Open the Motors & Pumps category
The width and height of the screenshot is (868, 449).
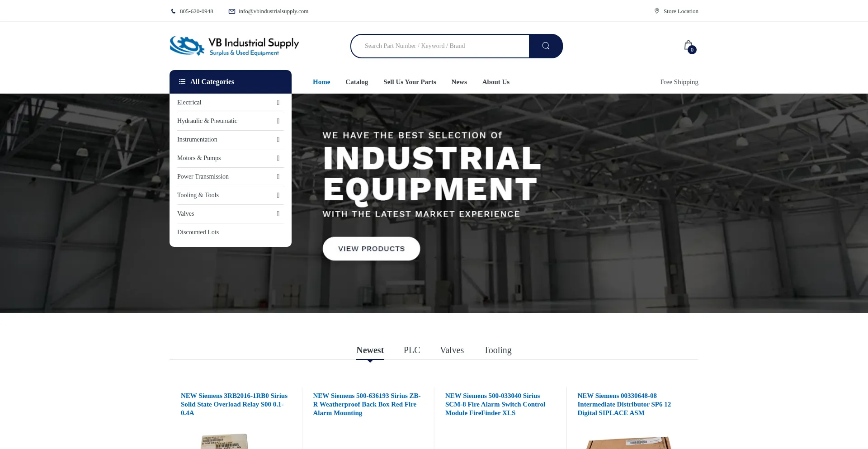click(199, 158)
